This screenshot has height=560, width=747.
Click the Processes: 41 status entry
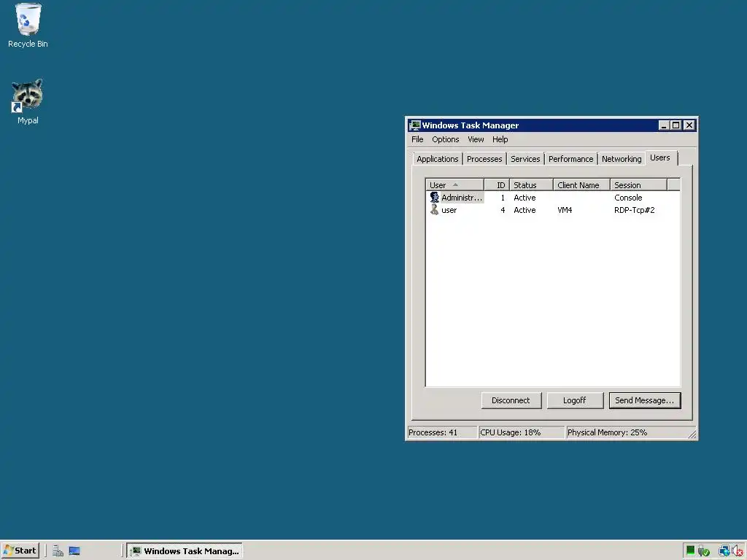[442, 432]
